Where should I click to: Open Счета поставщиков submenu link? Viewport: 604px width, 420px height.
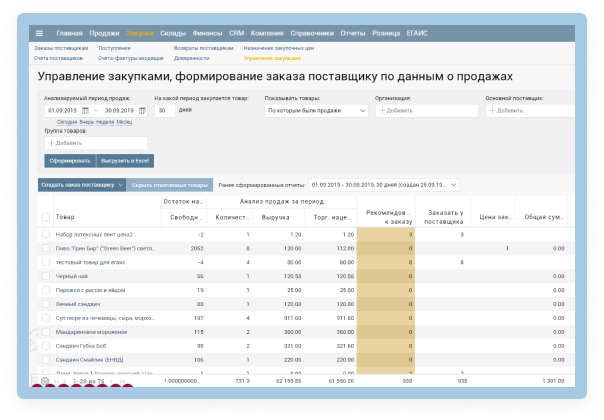pos(58,58)
